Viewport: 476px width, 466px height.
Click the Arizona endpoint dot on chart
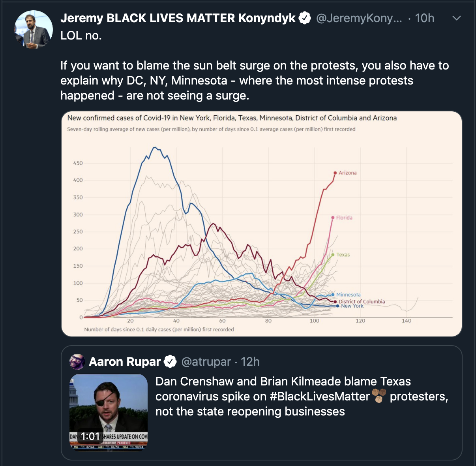[335, 173]
